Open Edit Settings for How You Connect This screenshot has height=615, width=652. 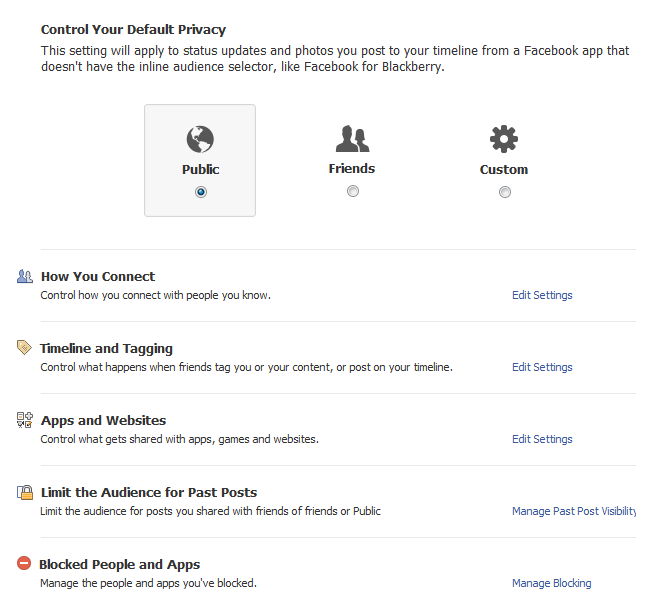click(542, 295)
